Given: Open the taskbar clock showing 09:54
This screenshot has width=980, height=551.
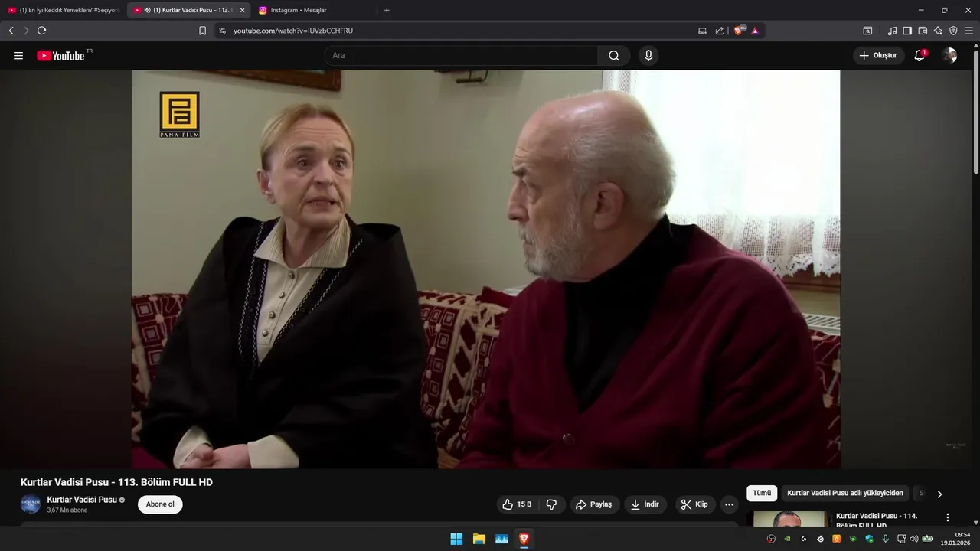Looking at the screenshot, I should [x=956, y=539].
